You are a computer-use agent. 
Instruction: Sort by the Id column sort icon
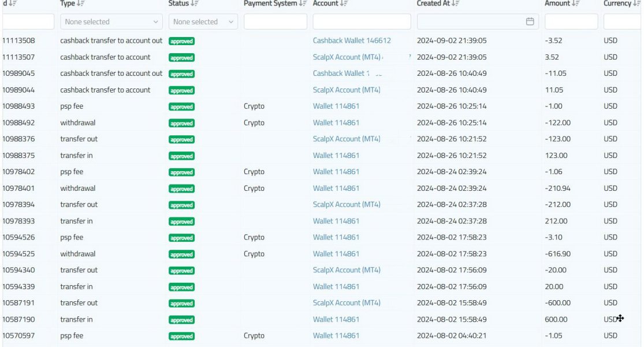pos(12,4)
